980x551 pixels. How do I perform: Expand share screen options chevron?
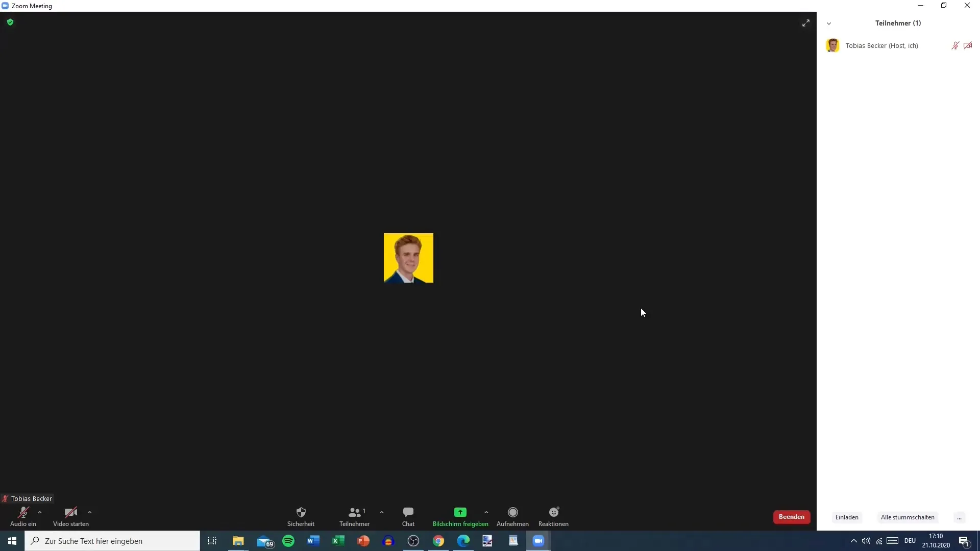coord(486,513)
